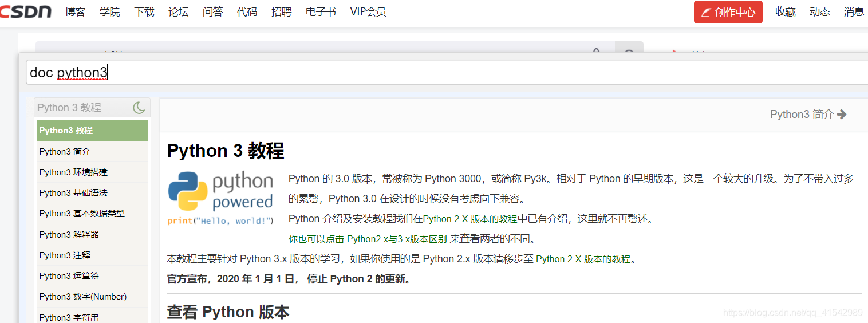868x323 pixels.
Task: Open the 问答 nav link
Action: (x=213, y=12)
